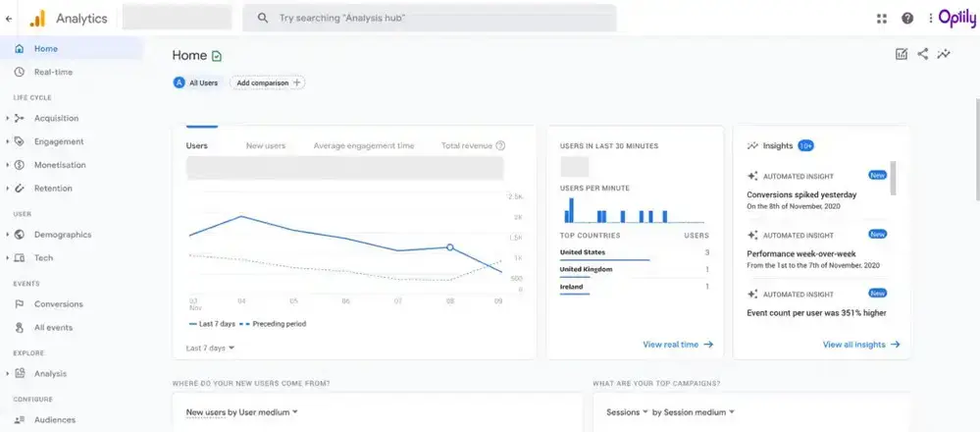Click the search magnifier icon
The image size is (980, 432).
coord(263,18)
